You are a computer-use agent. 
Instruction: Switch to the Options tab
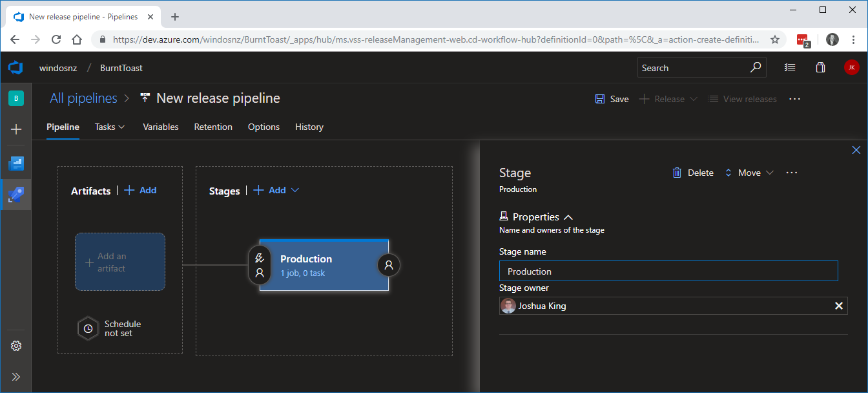pyautogui.click(x=263, y=127)
